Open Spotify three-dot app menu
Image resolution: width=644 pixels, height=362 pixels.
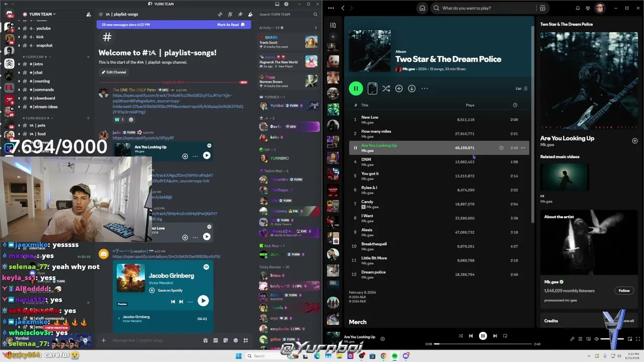pos(331,8)
